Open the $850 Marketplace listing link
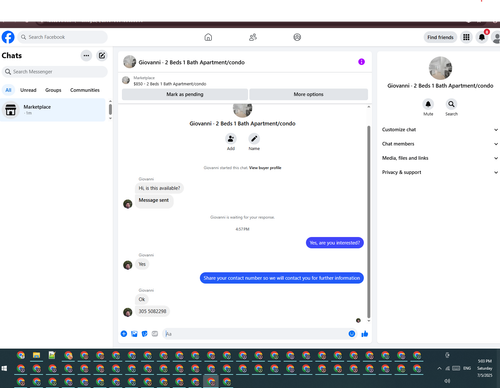 [170, 84]
